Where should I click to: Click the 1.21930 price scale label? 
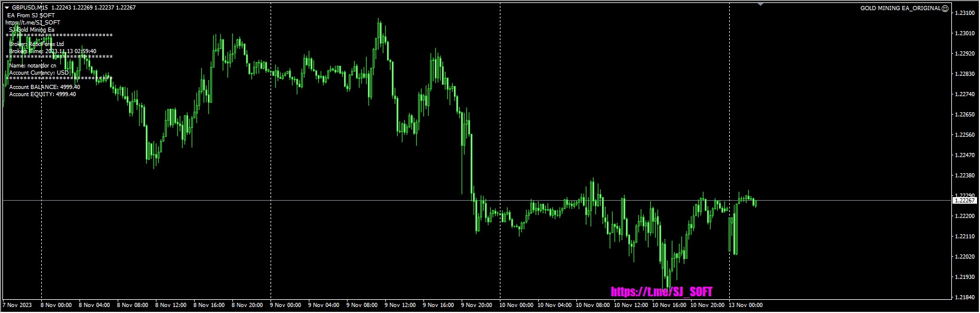tap(965, 277)
